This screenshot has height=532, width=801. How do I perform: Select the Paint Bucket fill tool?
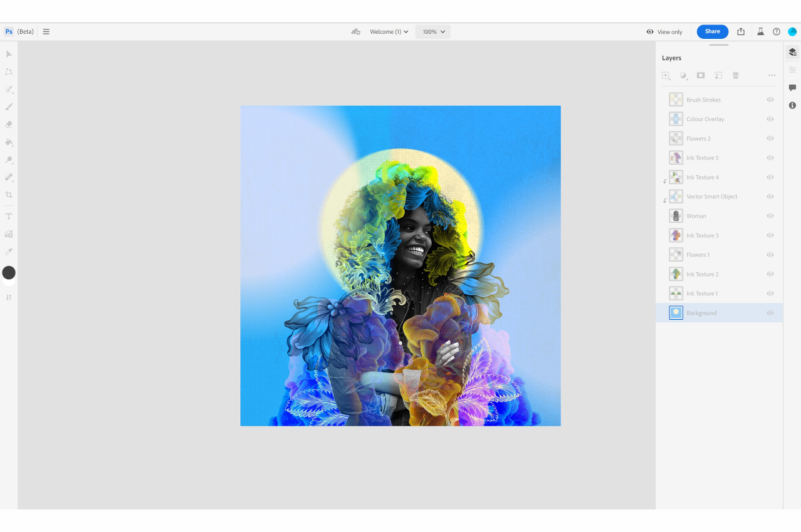click(9, 142)
